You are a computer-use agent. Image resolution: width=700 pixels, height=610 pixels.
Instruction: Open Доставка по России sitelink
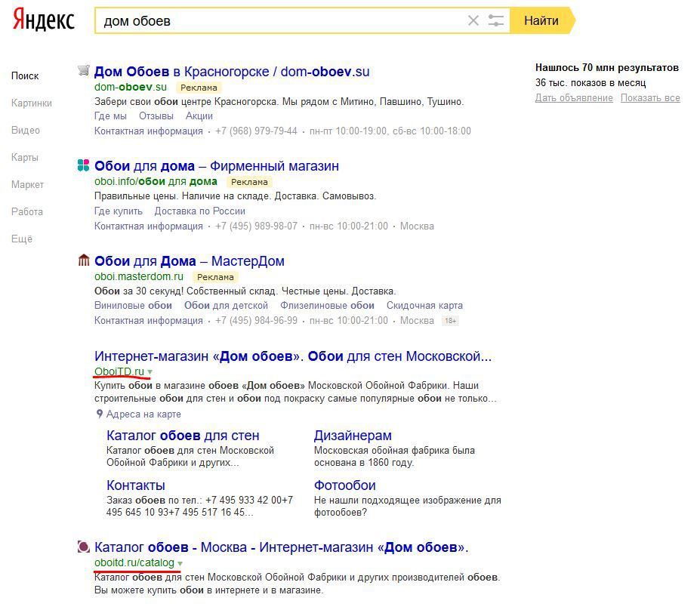199,211
